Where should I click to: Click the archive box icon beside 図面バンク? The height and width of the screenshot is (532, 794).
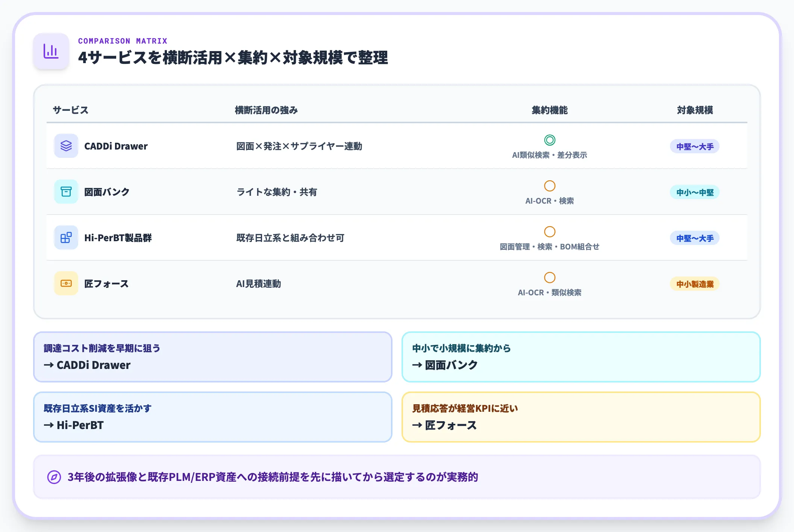[x=66, y=192]
